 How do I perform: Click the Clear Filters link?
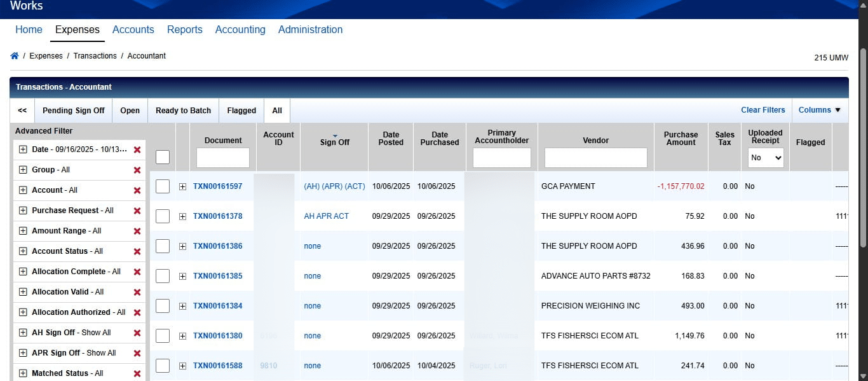[x=763, y=110]
